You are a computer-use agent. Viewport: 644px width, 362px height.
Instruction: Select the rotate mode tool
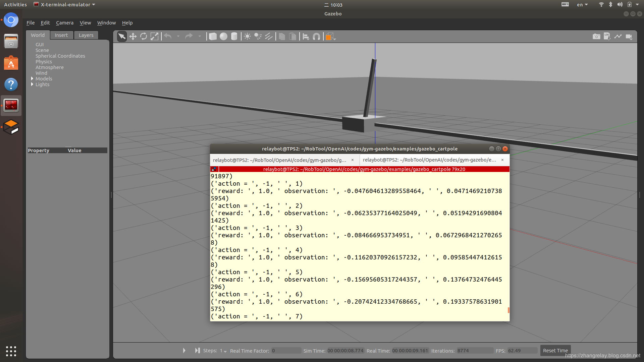pos(144,37)
